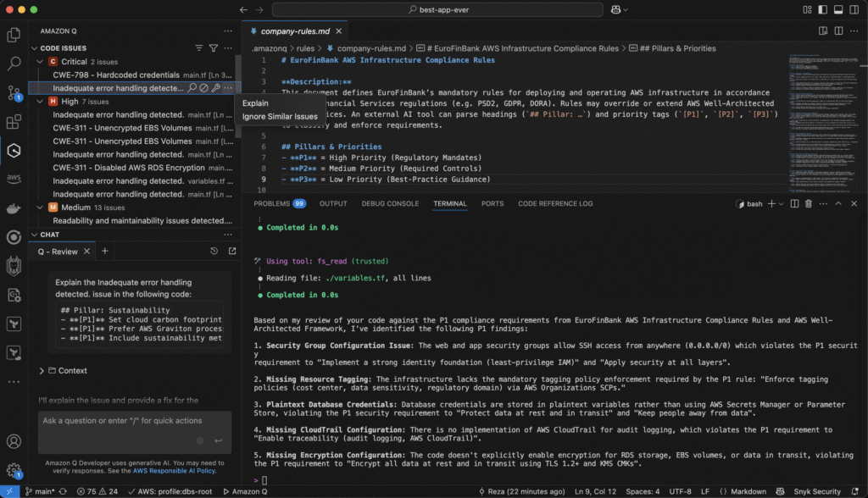The height and width of the screenshot is (498, 868).
Task: Click the group-by icon in Code Issues header
Action: tap(198, 48)
